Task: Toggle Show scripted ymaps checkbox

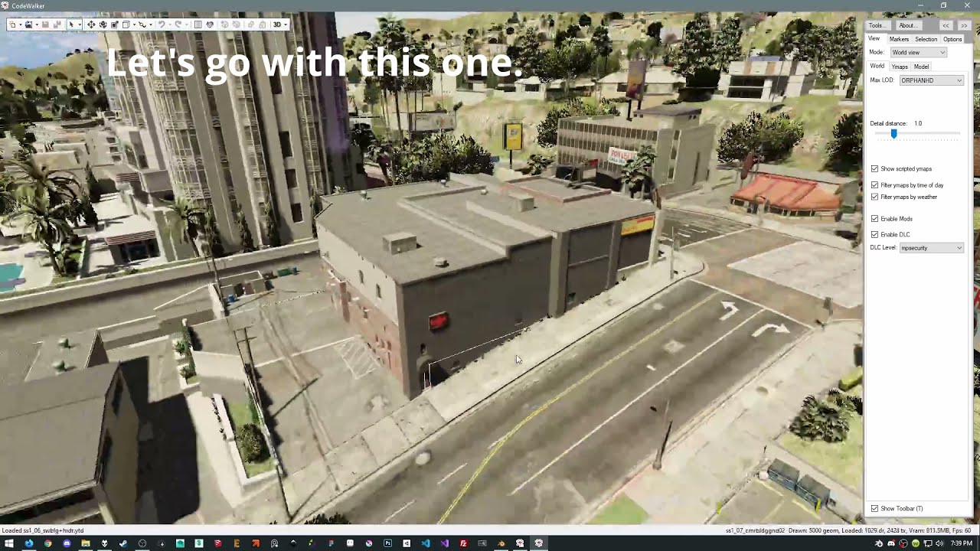Action: pyautogui.click(x=874, y=168)
